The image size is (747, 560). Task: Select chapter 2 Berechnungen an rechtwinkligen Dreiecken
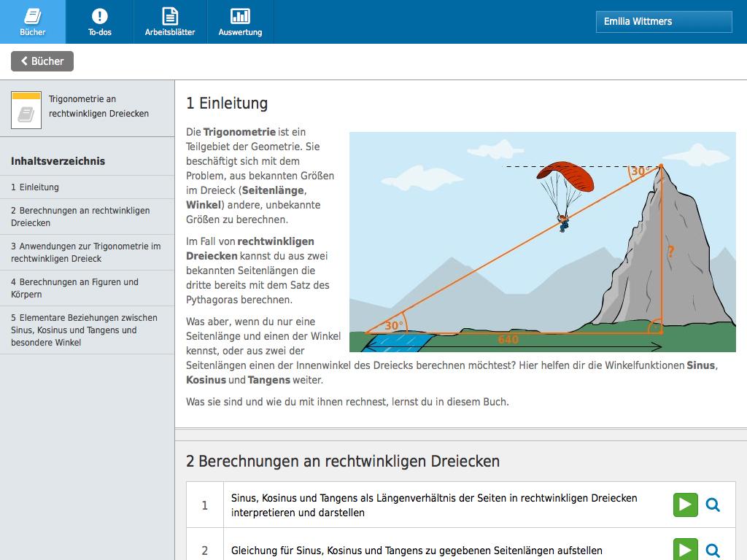tap(80, 217)
